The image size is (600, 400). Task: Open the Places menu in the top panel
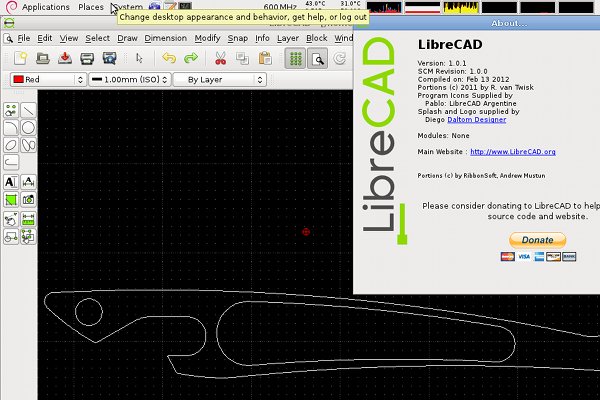(x=91, y=7)
